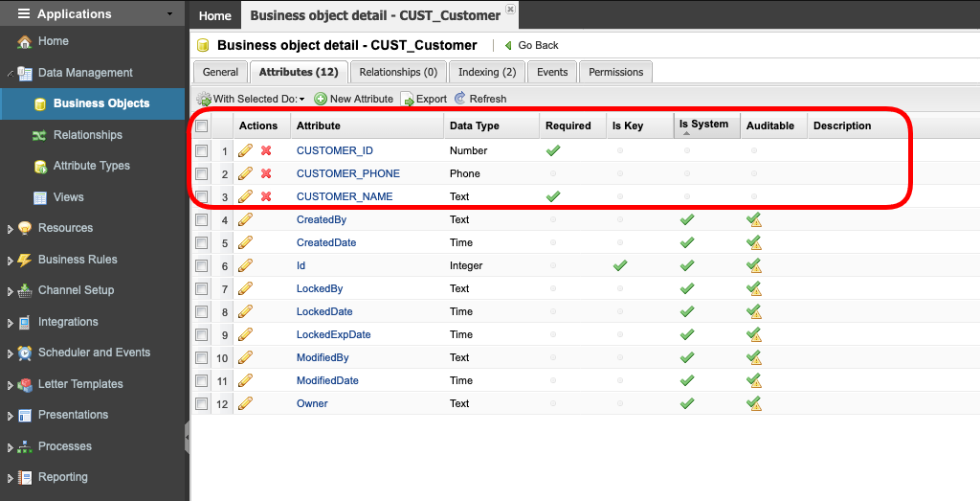The width and height of the screenshot is (980, 501).
Task: Close the Business object detail tab
Action: 510,9
